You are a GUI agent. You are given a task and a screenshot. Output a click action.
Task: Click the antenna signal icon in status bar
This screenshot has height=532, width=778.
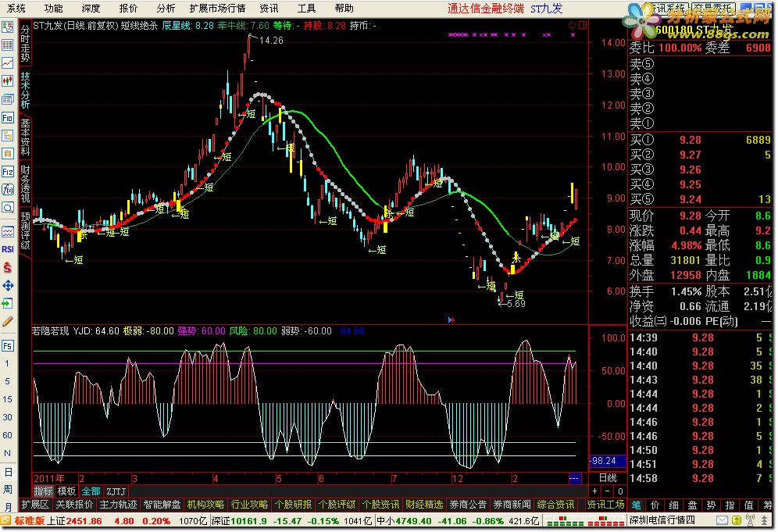point(750,520)
